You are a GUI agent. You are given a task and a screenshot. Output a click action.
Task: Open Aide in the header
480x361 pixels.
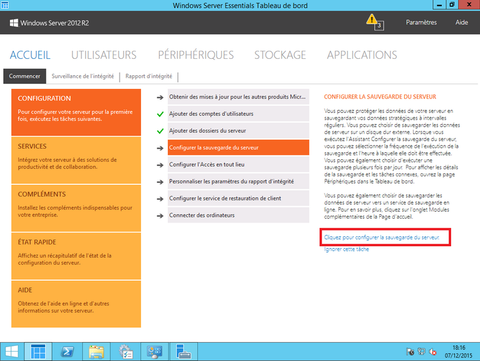click(462, 22)
